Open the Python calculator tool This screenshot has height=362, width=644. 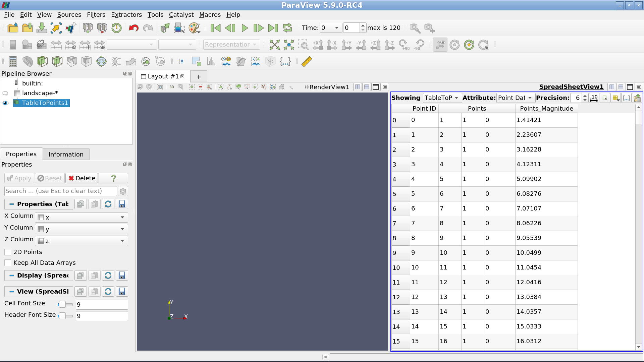pos(286,61)
